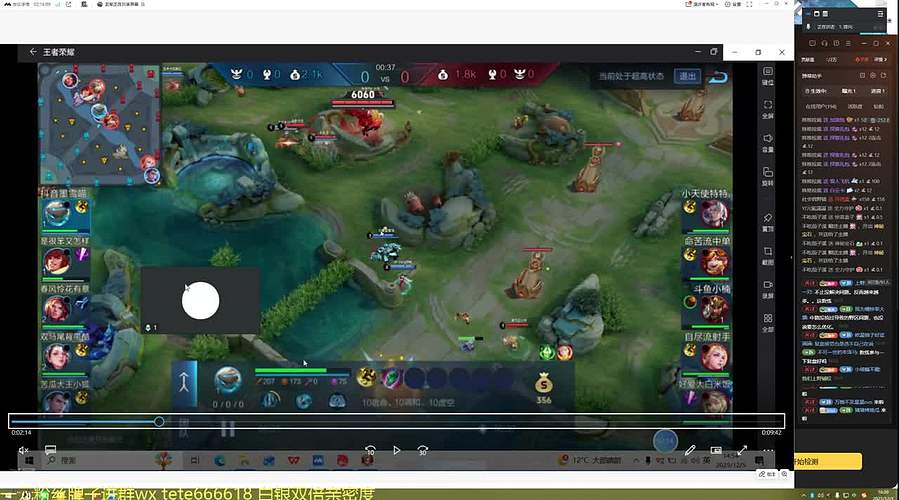Click the blue return arrow beside 退出

click(718, 76)
